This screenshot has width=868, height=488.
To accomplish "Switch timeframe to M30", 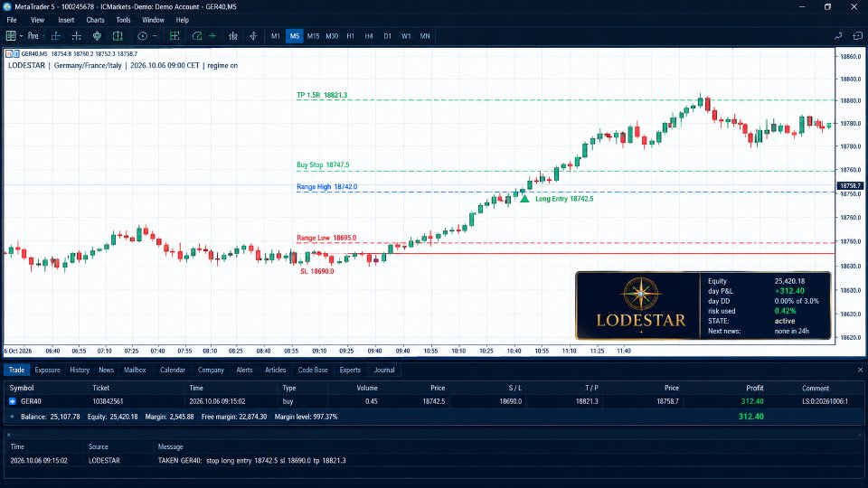I will (332, 36).
